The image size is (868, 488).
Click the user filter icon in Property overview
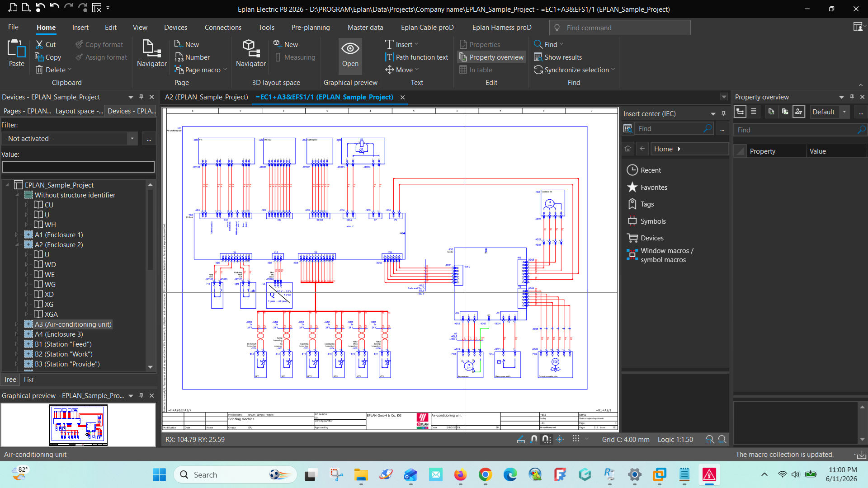799,112
